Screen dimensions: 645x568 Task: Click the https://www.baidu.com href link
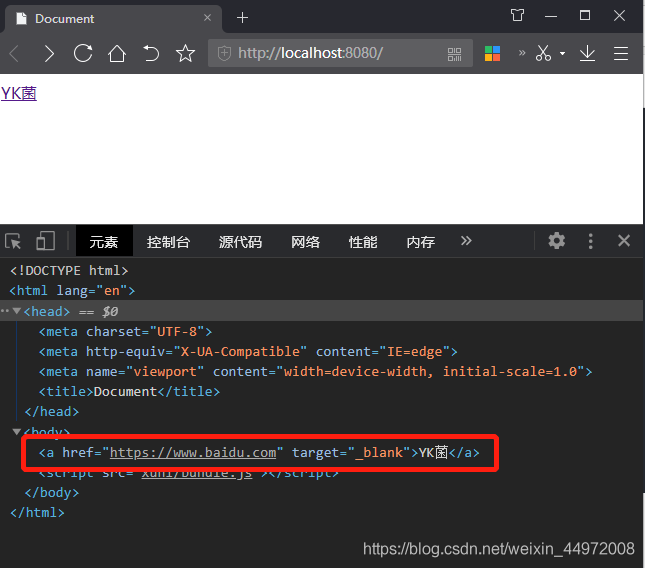coord(193,452)
